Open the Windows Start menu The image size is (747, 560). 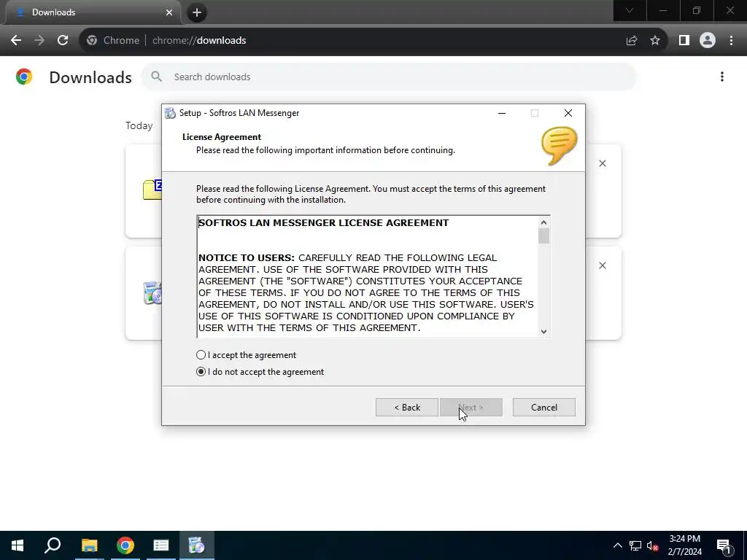(x=18, y=545)
